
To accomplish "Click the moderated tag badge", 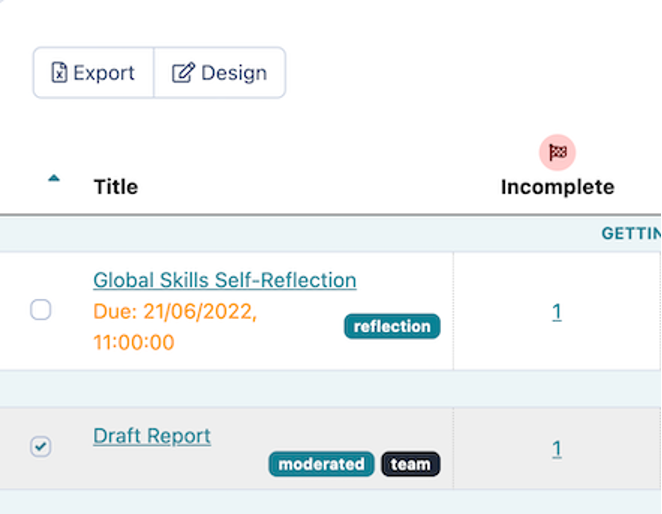I will [321, 464].
